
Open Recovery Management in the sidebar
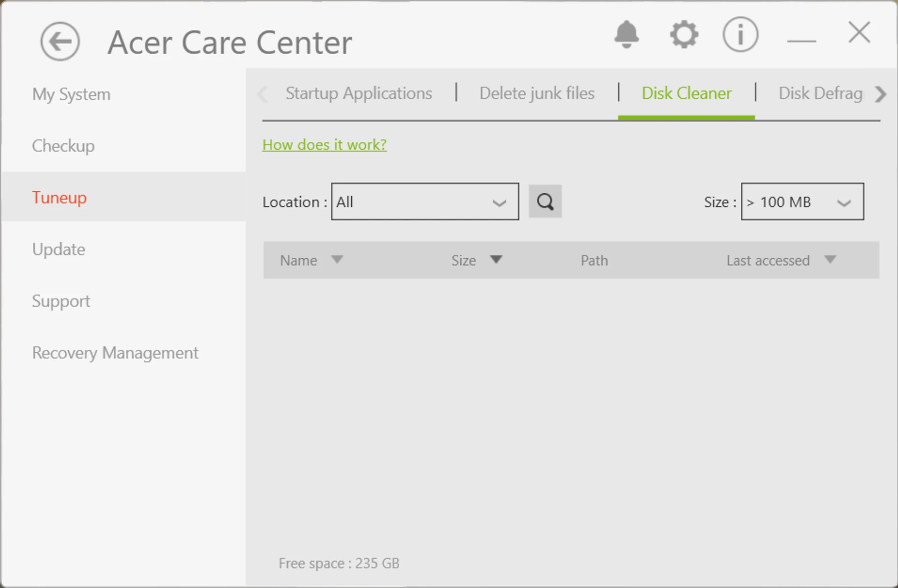pyautogui.click(x=115, y=353)
